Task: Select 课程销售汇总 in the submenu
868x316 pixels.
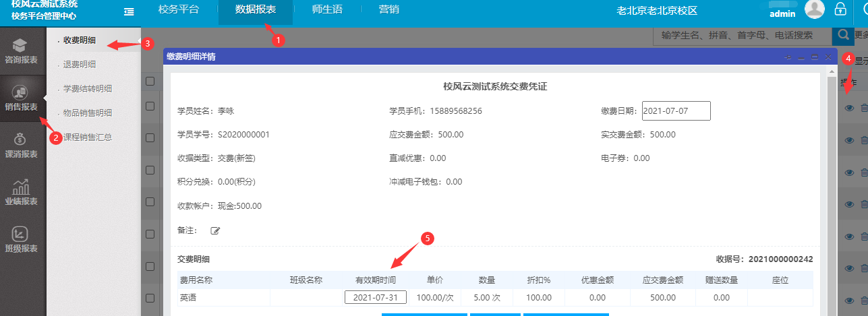Action: click(x=87, y=137)
